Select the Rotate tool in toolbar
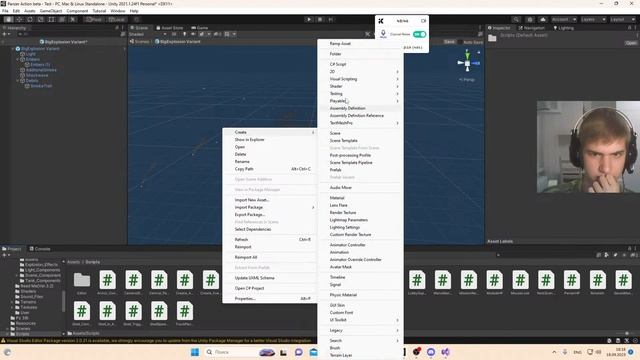The image size is (640, 360). click(30, 19)
